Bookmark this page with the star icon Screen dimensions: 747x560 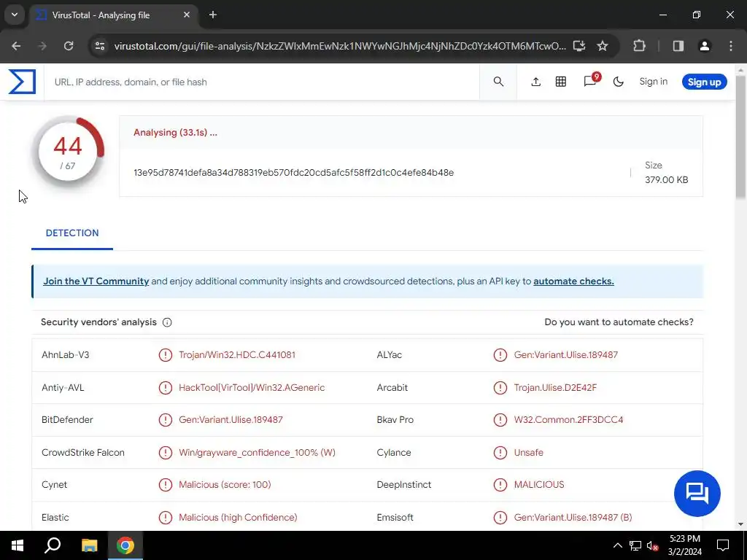(x=603, y=46)
